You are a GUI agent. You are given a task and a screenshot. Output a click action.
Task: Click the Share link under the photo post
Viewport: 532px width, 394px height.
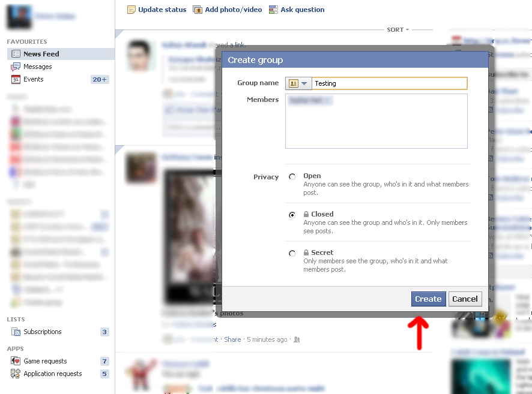[232, 339]
